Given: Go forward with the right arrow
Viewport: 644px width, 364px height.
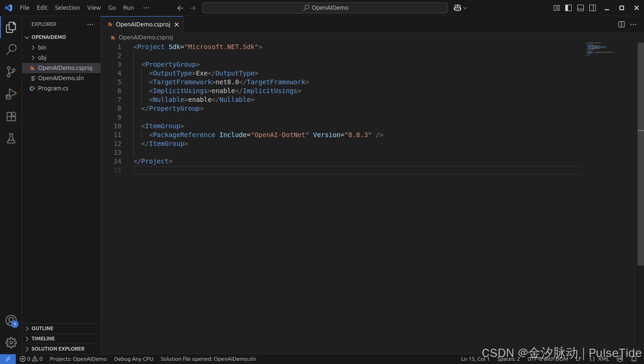Looking at the screenshot, I should pyautogui.click(x=193, y=8).
